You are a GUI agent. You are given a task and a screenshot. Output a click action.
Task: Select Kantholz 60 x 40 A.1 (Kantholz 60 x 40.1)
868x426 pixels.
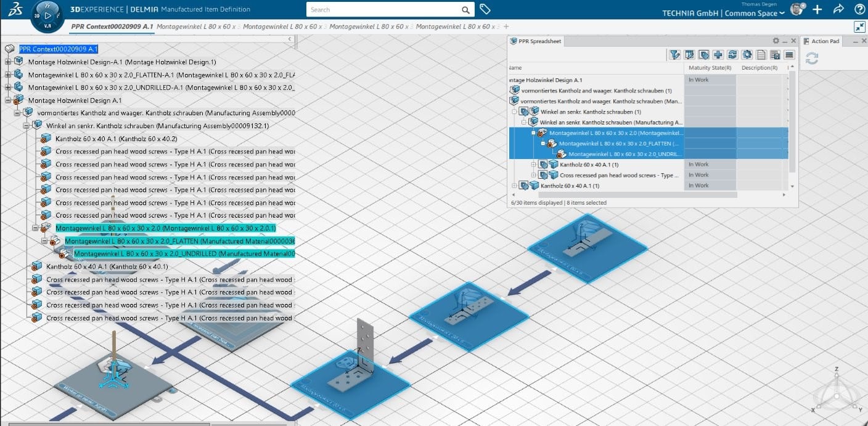107,266
